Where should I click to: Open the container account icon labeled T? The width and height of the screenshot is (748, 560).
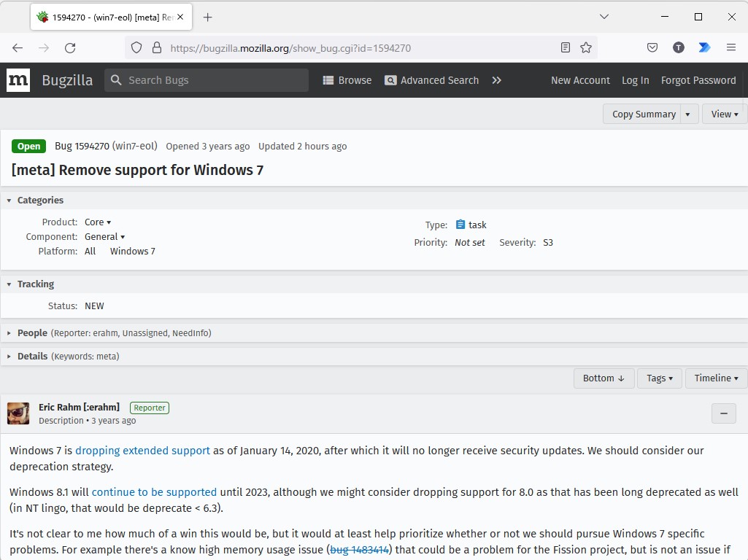678,47
